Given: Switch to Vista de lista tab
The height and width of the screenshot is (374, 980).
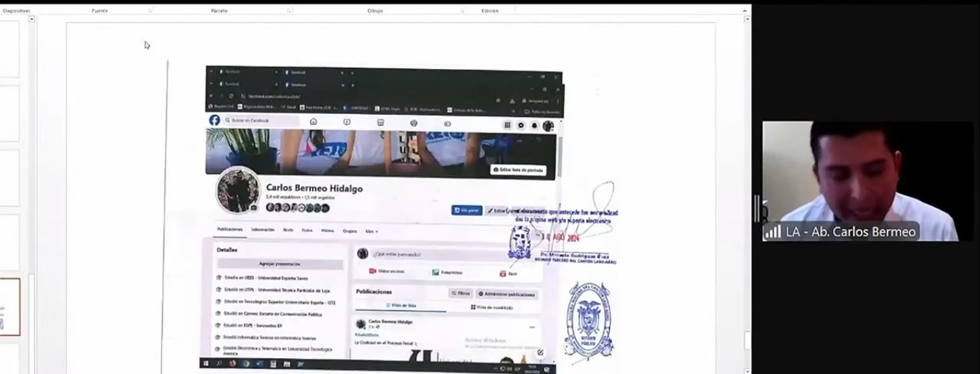Looking at the screenshot, I should pos(401,305).
